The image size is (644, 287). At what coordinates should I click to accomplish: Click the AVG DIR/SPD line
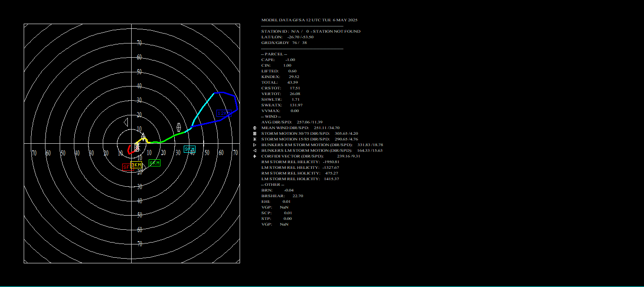coord(292,122)
